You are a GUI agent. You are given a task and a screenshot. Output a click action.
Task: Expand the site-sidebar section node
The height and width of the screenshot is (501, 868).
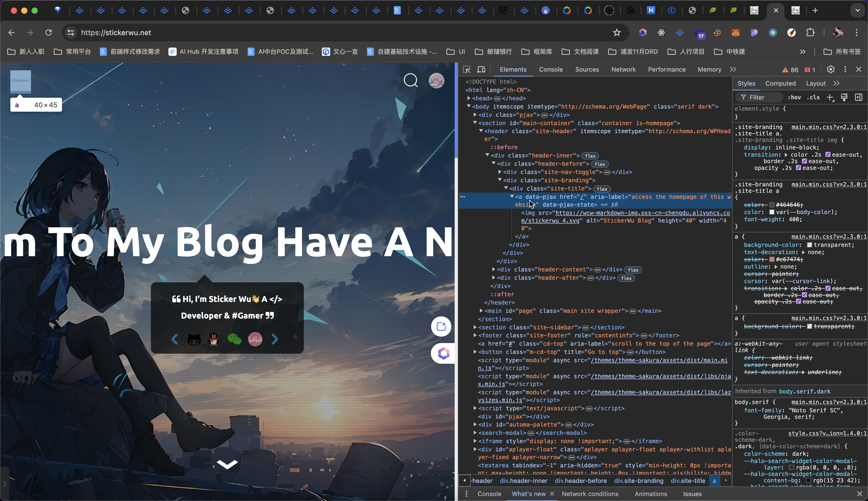475,327
